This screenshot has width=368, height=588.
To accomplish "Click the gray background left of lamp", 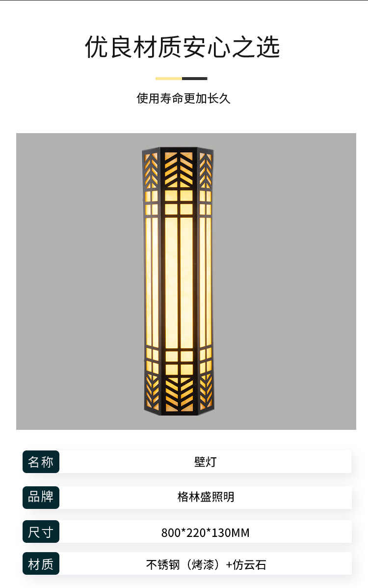I will 79,281.
